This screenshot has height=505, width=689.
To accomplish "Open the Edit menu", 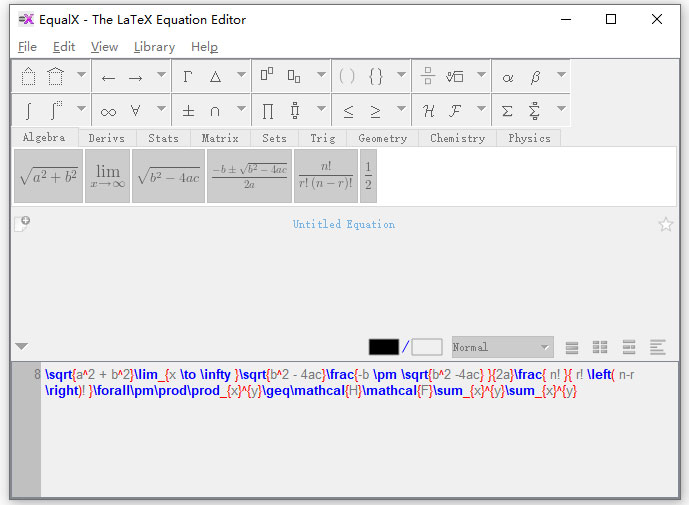I will [64, 47].
